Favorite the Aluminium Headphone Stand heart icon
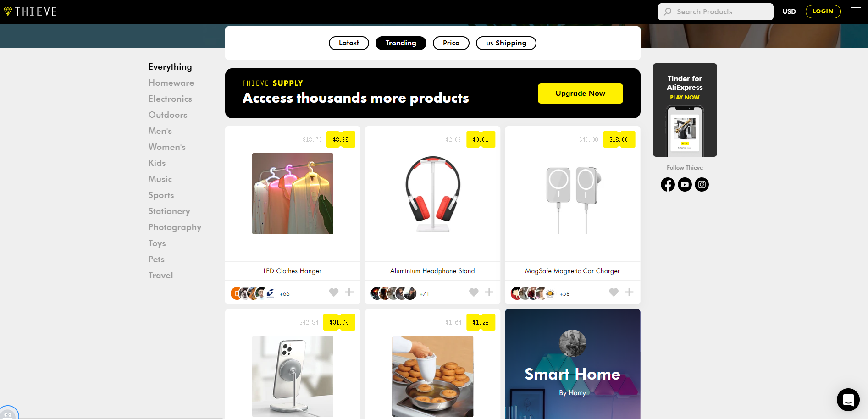The width and height of the screenshot is (868, 419). [x=474, y=292]
